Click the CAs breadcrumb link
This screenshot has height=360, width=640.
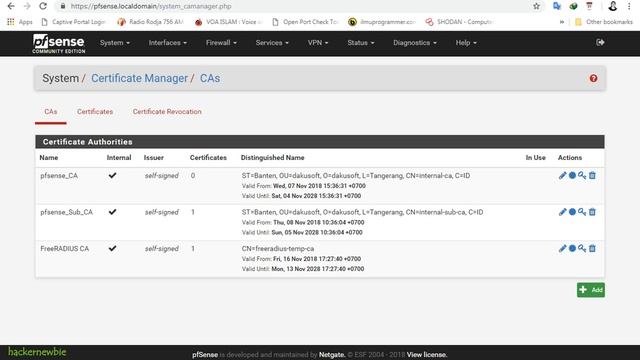coord(210,78)
